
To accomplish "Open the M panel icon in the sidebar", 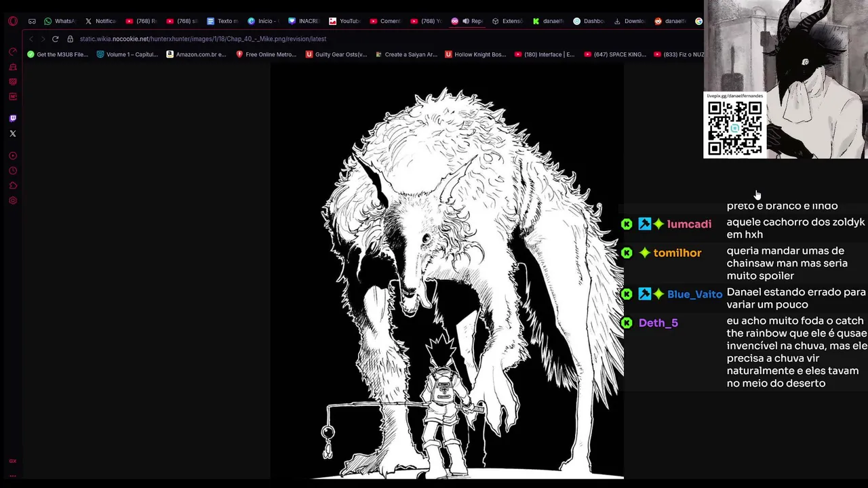I will 13,97.
